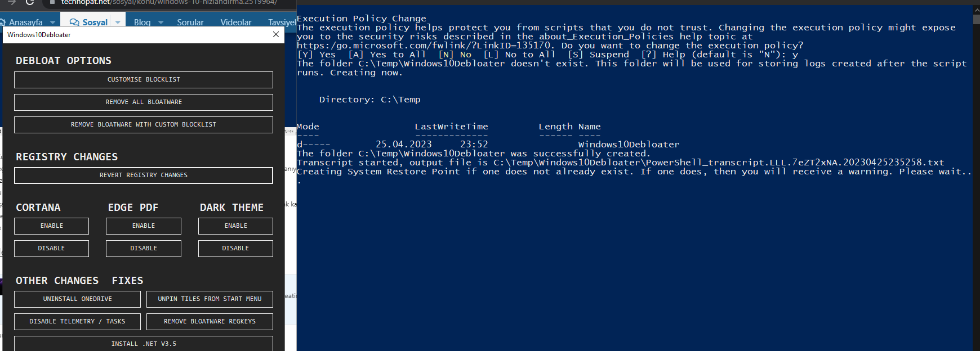Expand the Anasayfa dropdown arrow
Viewport: 980px width, 351px height.
coord(52,22)
